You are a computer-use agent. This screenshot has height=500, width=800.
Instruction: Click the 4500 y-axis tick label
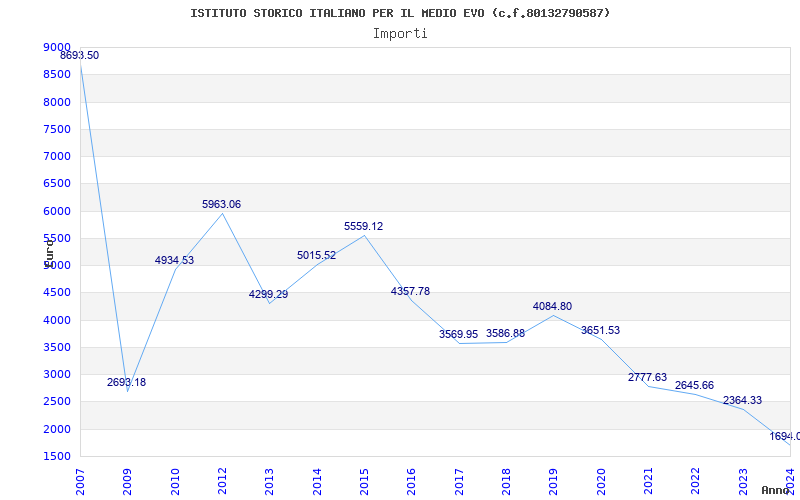(57, 293)
